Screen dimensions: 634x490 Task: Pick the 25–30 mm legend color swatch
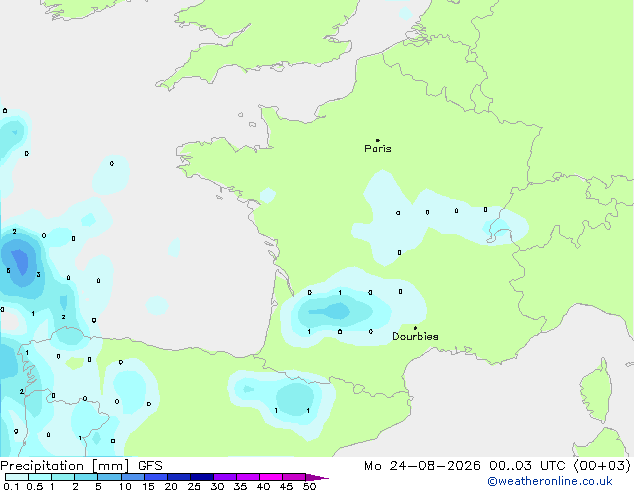(202, 477)
